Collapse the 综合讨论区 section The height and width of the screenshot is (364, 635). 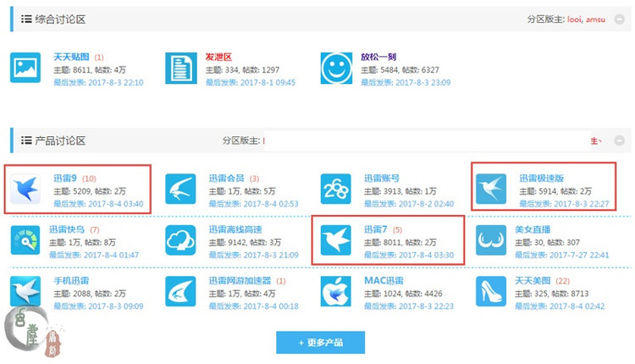[x=619, y=19]
